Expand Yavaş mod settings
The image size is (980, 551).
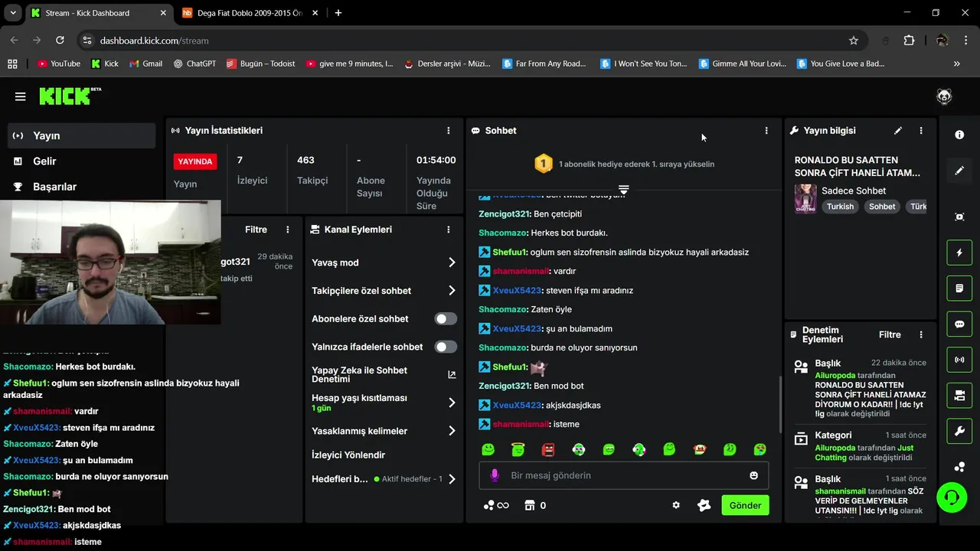pyautogui.click(x=452, y=262)
